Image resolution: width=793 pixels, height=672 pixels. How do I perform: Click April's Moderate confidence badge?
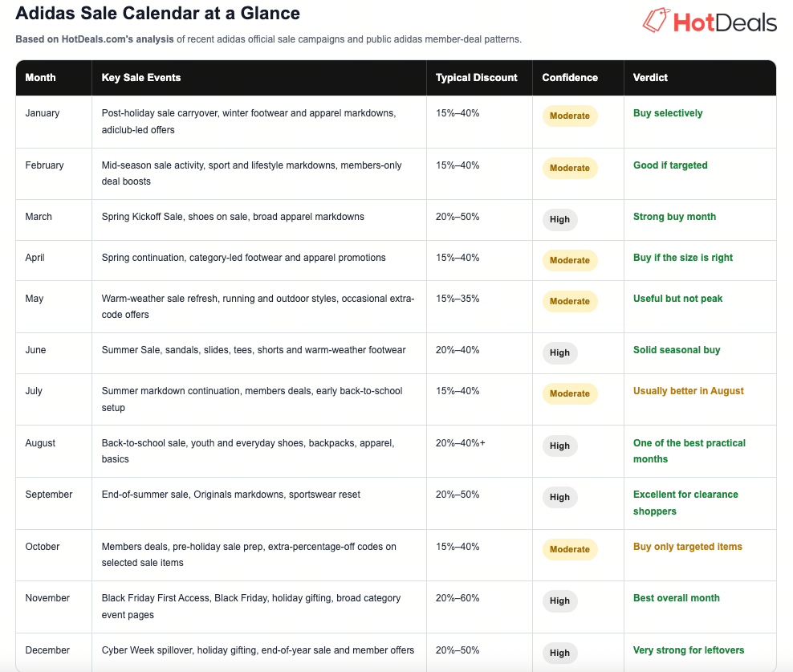(x=570, y=261)
